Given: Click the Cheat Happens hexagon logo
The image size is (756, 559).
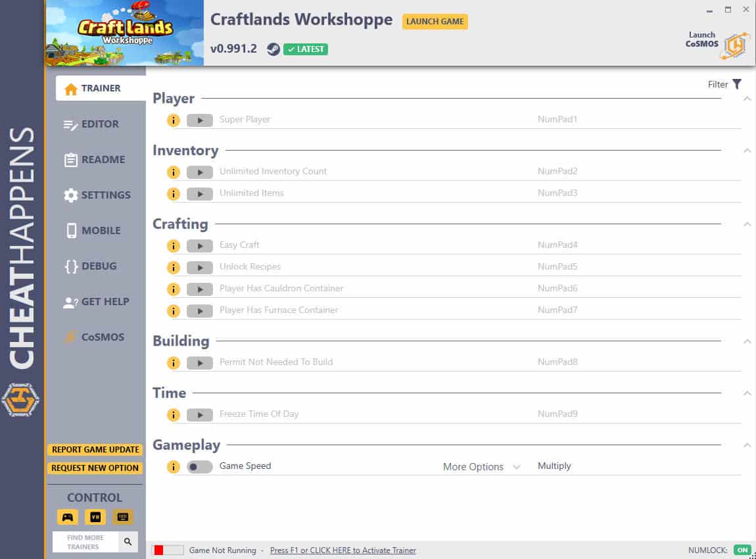Looking at the screenshot, I should 20,400.
